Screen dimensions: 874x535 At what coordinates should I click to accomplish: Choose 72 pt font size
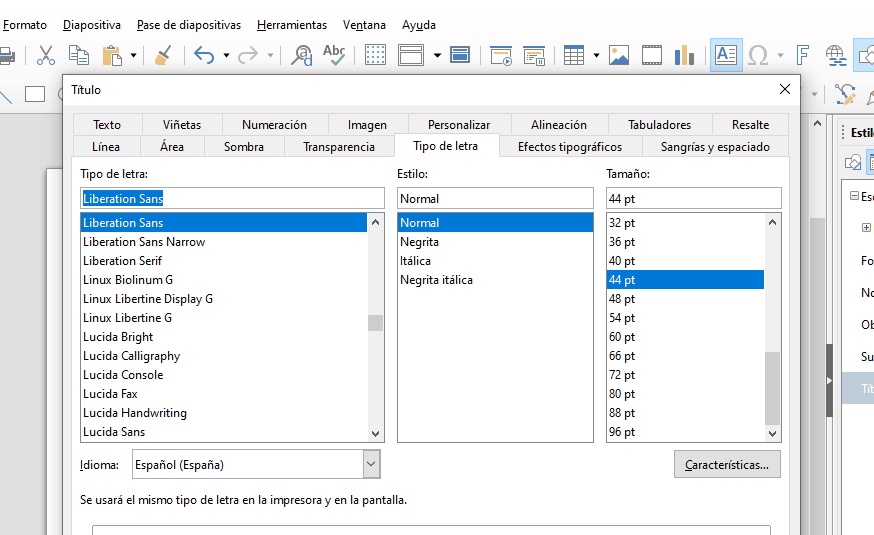[x=622, y=374]
